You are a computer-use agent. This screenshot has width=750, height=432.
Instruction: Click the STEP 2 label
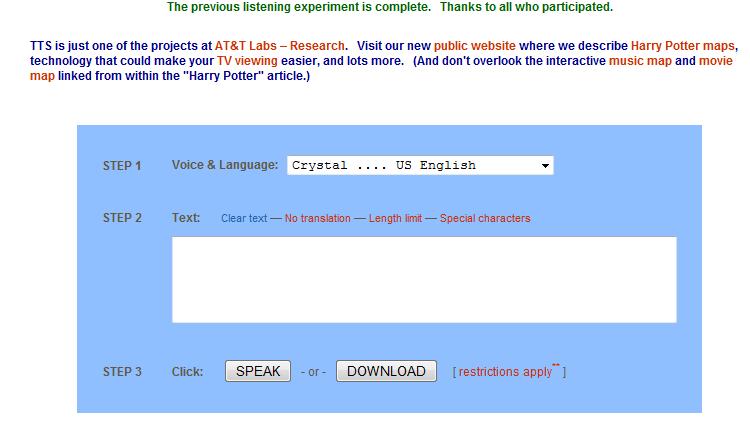(x=122, y=218)
